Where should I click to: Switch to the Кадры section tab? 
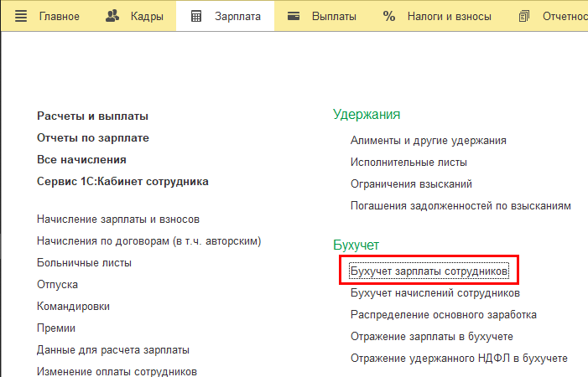(146, 16)
